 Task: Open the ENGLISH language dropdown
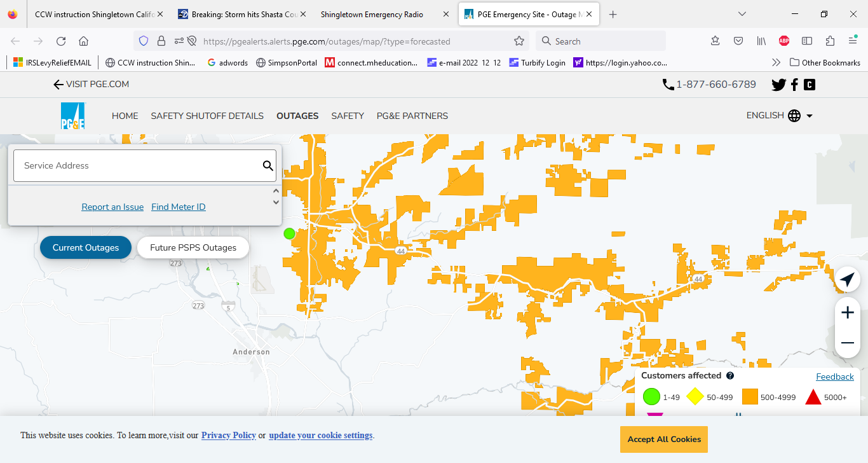pos(780,116)
